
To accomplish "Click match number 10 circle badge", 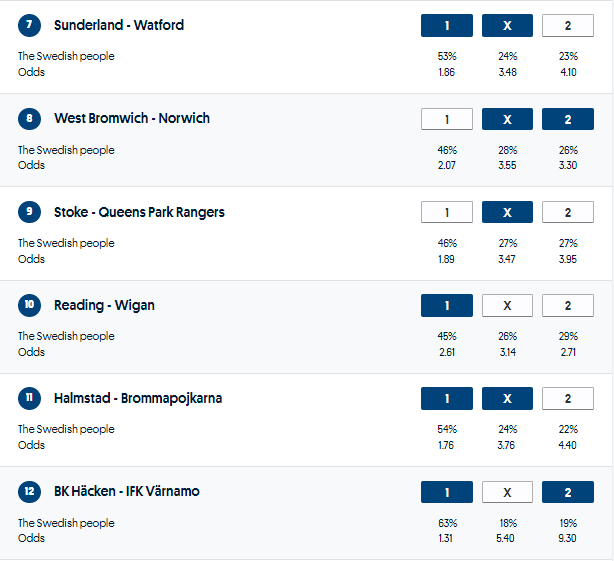I will click(30, 305).
